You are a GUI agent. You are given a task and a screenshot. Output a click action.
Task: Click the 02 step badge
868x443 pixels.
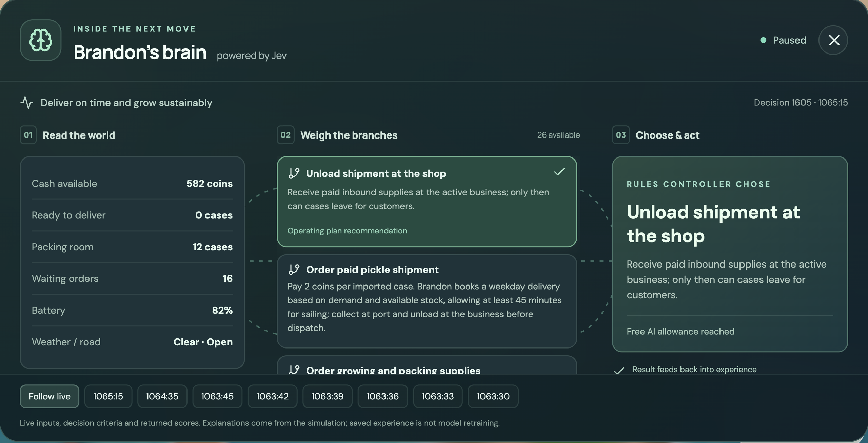click(285, 135)
